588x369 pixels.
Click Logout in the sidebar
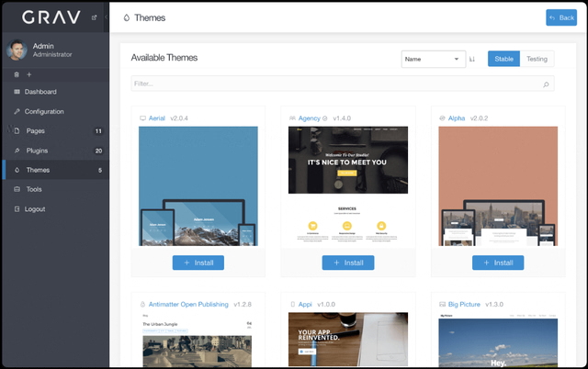click(55, 209)
